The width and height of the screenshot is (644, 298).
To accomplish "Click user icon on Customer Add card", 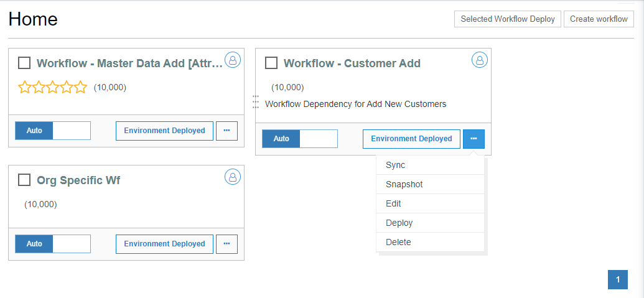I will [x=479, y=60].
